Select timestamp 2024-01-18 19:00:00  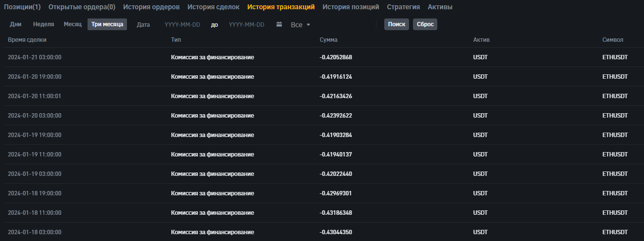[35, 193]
